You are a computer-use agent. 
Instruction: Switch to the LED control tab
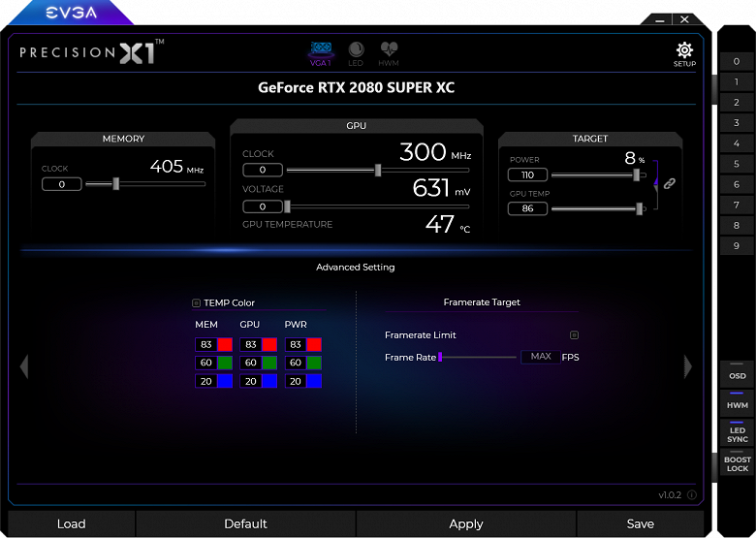tap(356, 54)
